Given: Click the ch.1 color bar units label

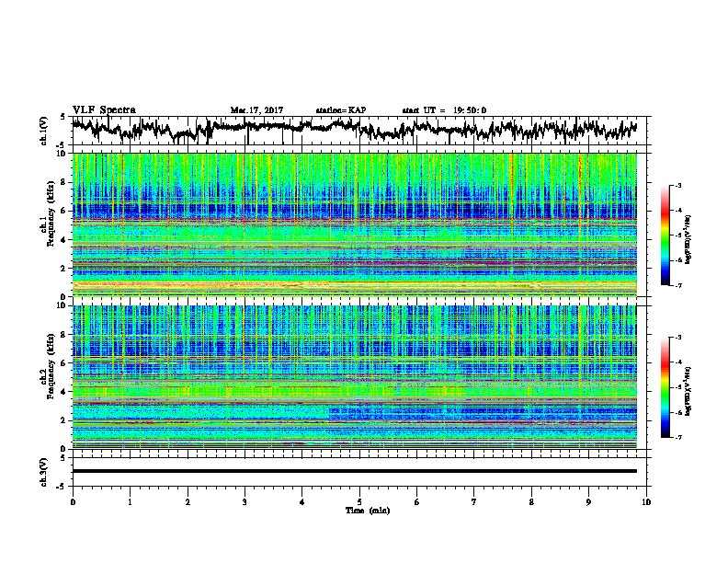Looking at the screenshot, I should tap(688, 240).
